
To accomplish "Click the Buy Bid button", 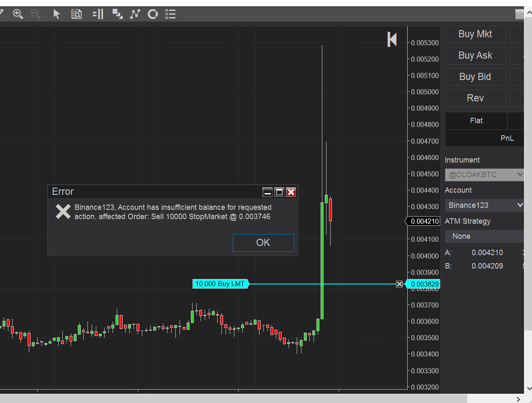I will [x=475, y=77].
